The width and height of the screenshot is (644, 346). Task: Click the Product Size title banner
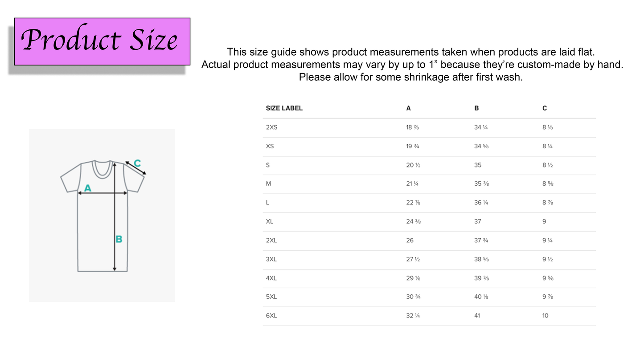tap(102, 41)
